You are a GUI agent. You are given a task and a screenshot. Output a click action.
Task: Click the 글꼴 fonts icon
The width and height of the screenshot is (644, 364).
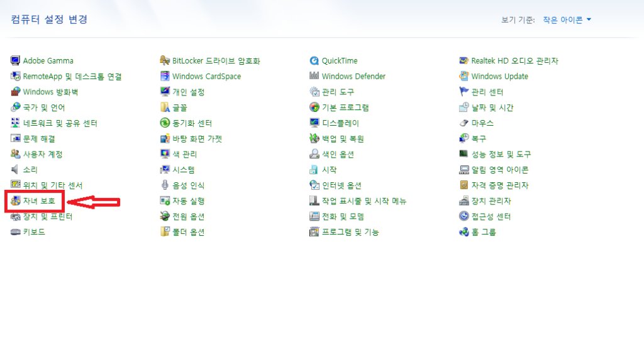pos(165,108)
